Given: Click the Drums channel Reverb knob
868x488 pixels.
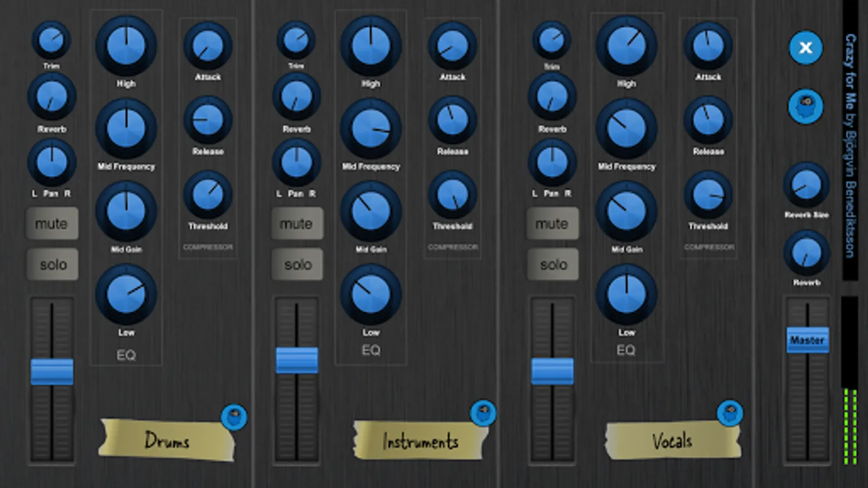Looking at the screenshot, I should [x=52, y=97].
